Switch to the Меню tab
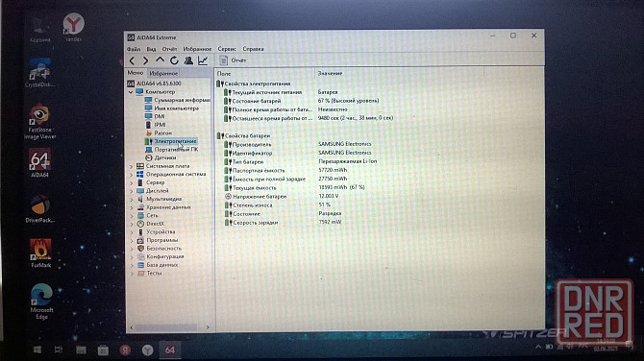 (136, 73)
